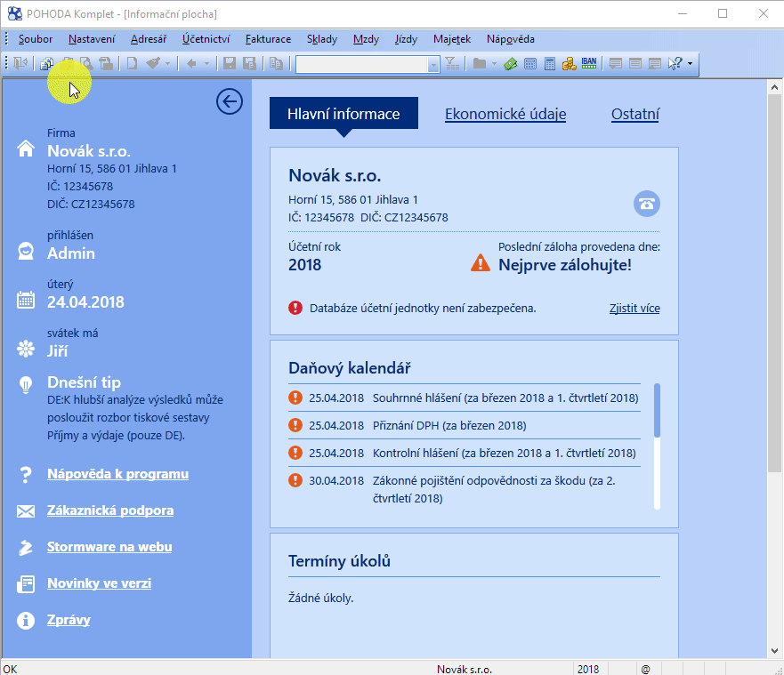This screenshot has height=675, width=784.
Task: Open the gold coins icon
Action: click(x=569, y=63)
